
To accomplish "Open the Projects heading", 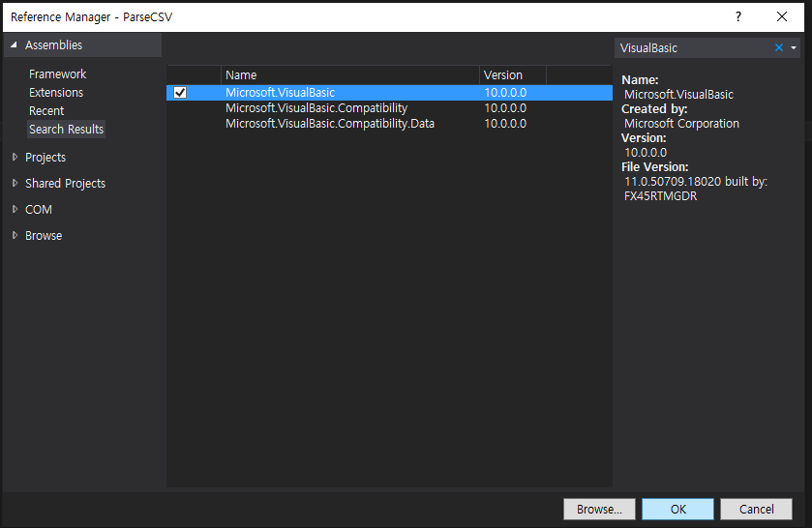I will [45, 157].
